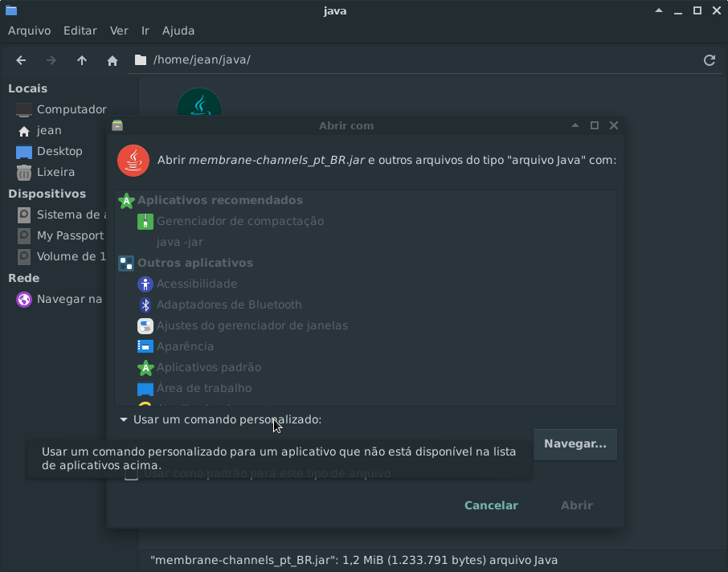Reload the current folder view
This screenshot has height=572, width=728.
pos(709,60)
